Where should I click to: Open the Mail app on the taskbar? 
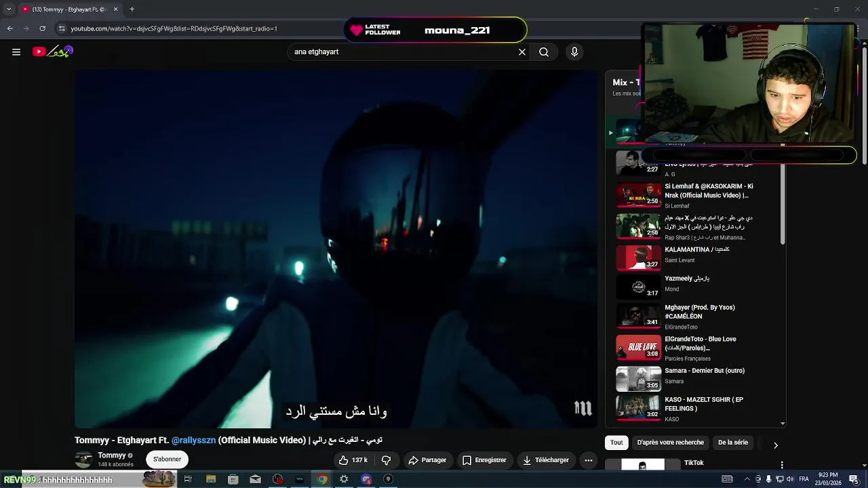click(255, 479)
